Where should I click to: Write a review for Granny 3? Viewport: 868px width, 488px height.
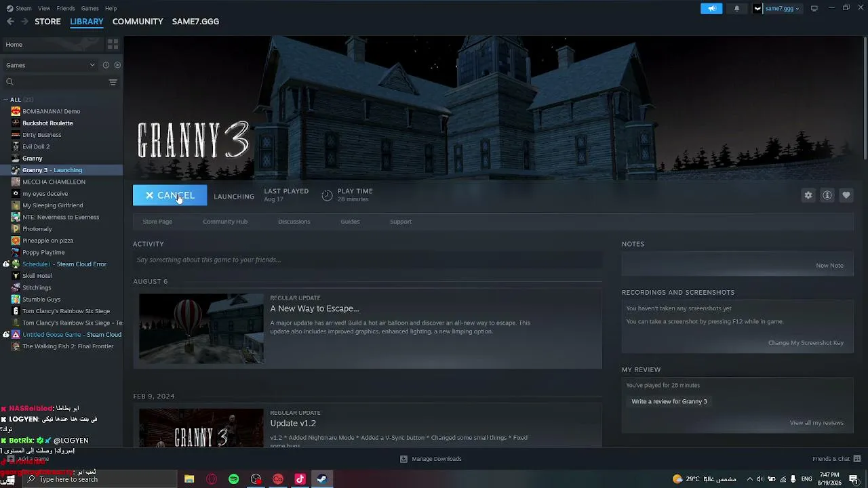click(x=669, y=402)
